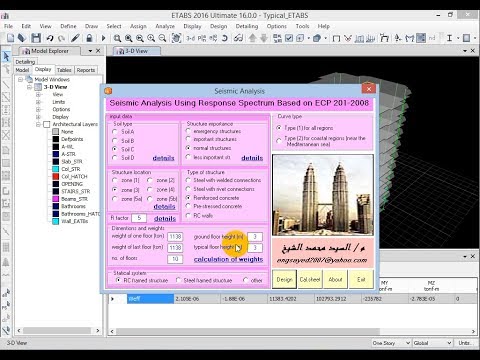Collapse the Model Windows tree node
This screenshot has height=360, width=480.
point(21,79)
